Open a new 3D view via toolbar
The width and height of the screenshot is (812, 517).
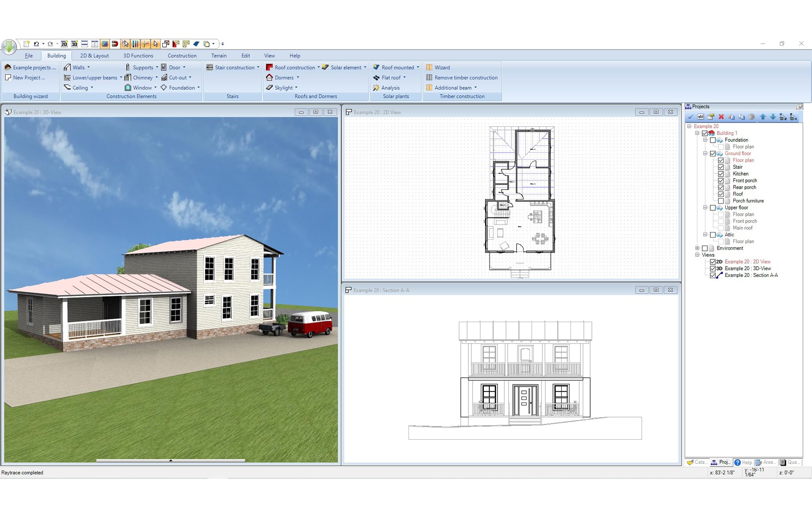coord(74,44)
